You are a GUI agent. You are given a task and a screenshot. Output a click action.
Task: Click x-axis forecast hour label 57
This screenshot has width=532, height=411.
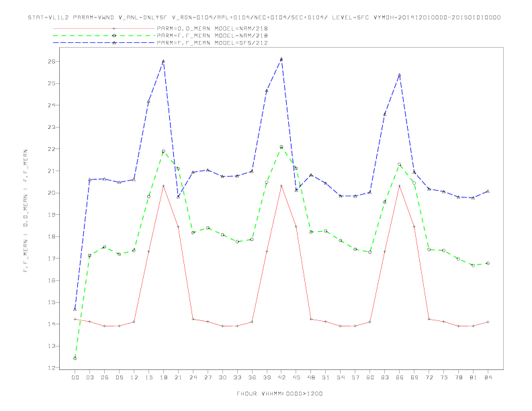tap(355, 377)
